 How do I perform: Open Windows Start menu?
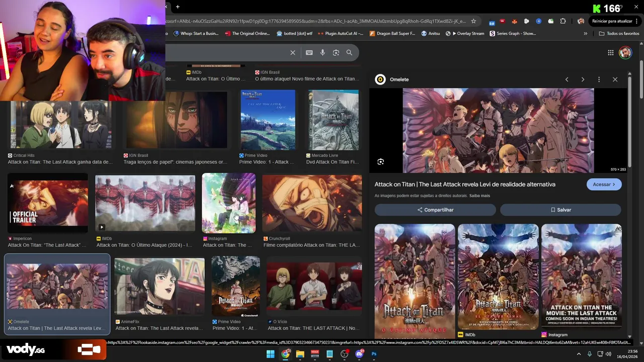click(270, 354)
